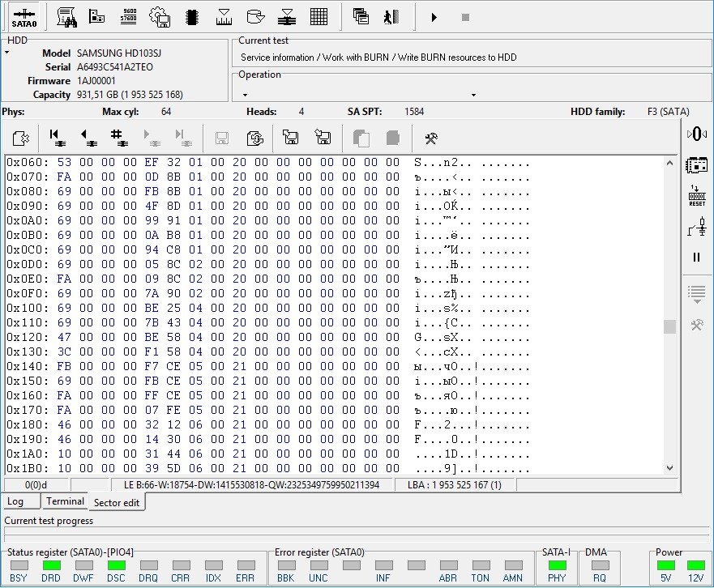Switch to the Terminal tab
Screen dimensions: 714x588
65,501
